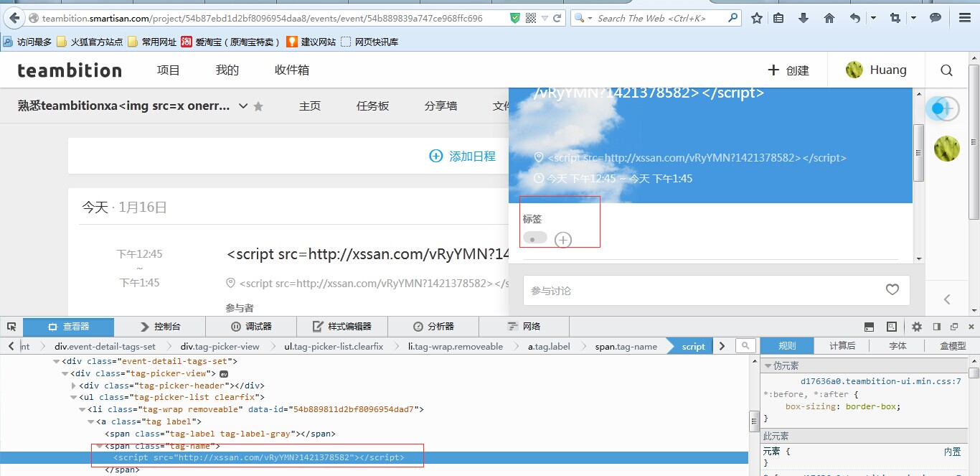Viewport: 980px width, 476px height.
Task: Open the 我的 nav item
Action: pyautogui.click(x=227, y=70)
